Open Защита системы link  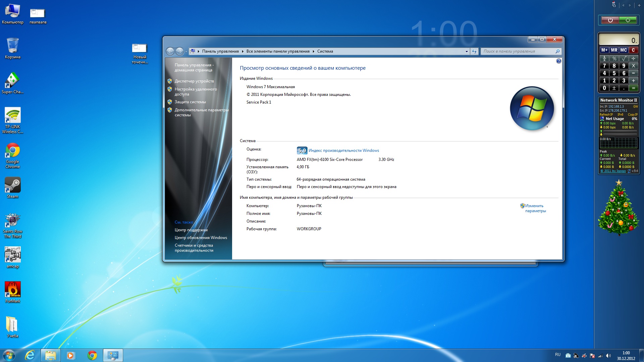pyautogui.click(x=190, y=102)
